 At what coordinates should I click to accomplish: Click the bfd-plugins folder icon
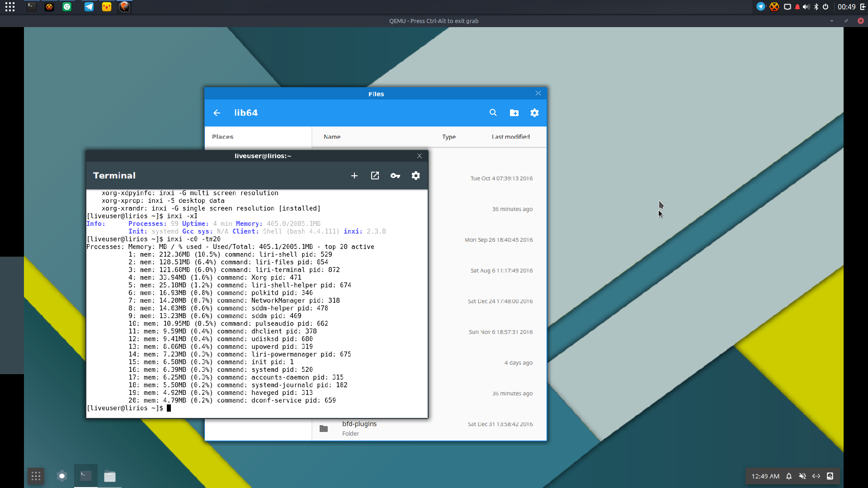(x=324, y=428)
